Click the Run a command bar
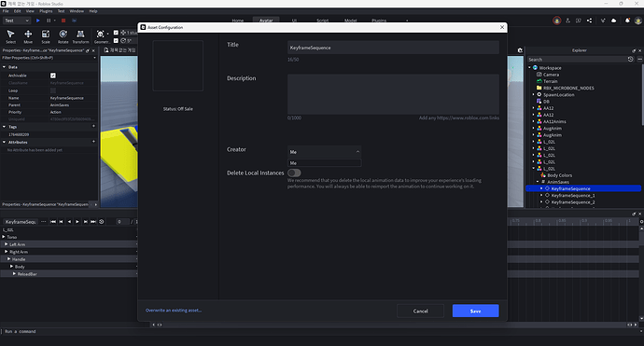The width and height of the screenshot is (644, 346). (322, 331)
